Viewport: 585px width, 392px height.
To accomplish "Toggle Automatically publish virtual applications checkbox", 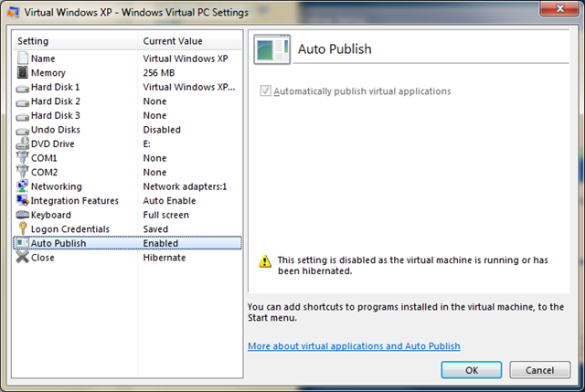I will [x=266, y=91].
